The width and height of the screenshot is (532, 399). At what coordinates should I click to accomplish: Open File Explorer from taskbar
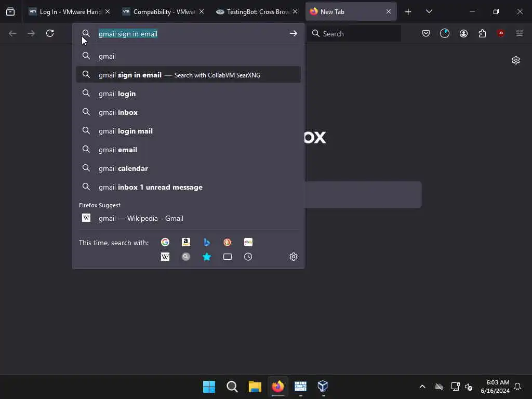[x=255, y=387]
